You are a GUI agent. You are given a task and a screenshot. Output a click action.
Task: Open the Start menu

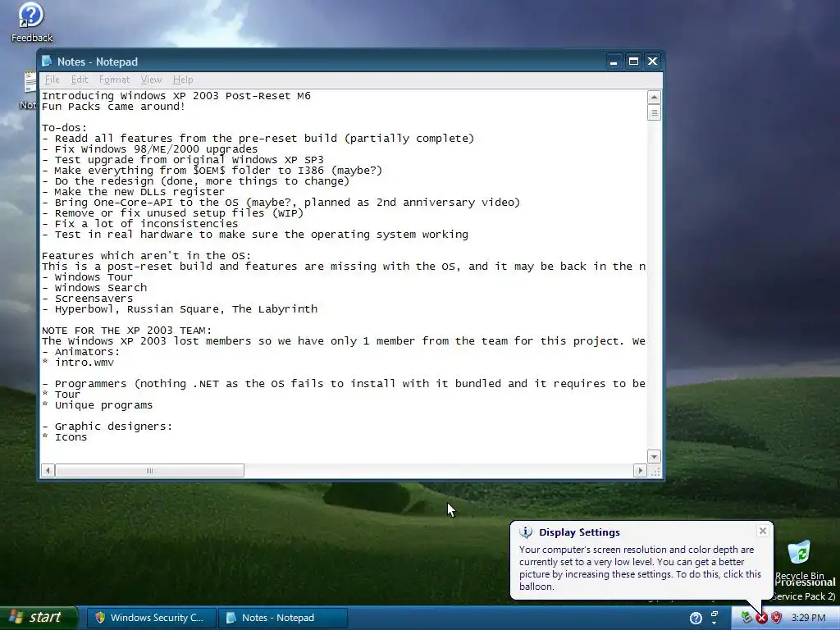39,618
